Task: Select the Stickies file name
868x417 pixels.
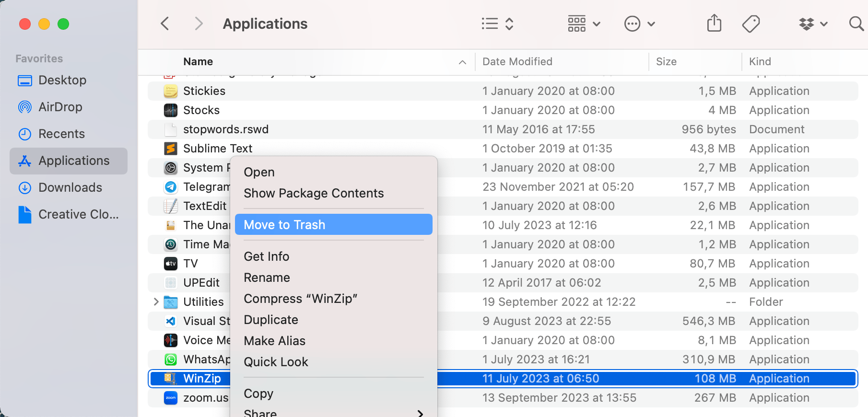Action: [x=204, y=91]
